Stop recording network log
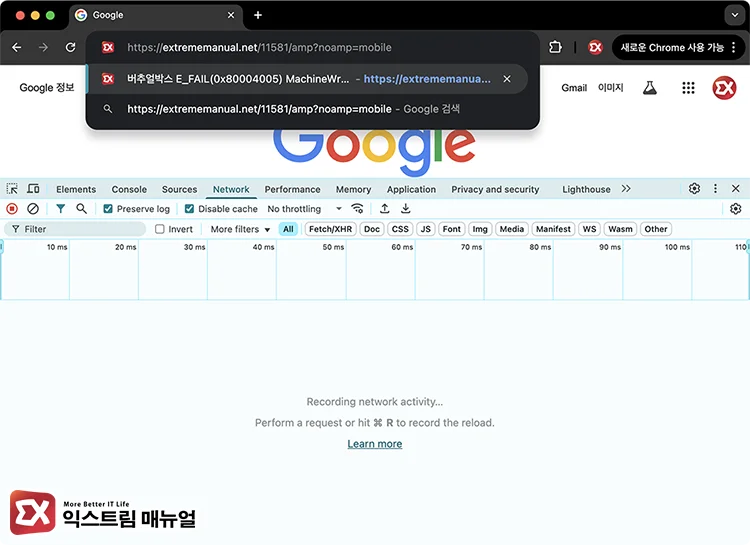 point(12,209)
